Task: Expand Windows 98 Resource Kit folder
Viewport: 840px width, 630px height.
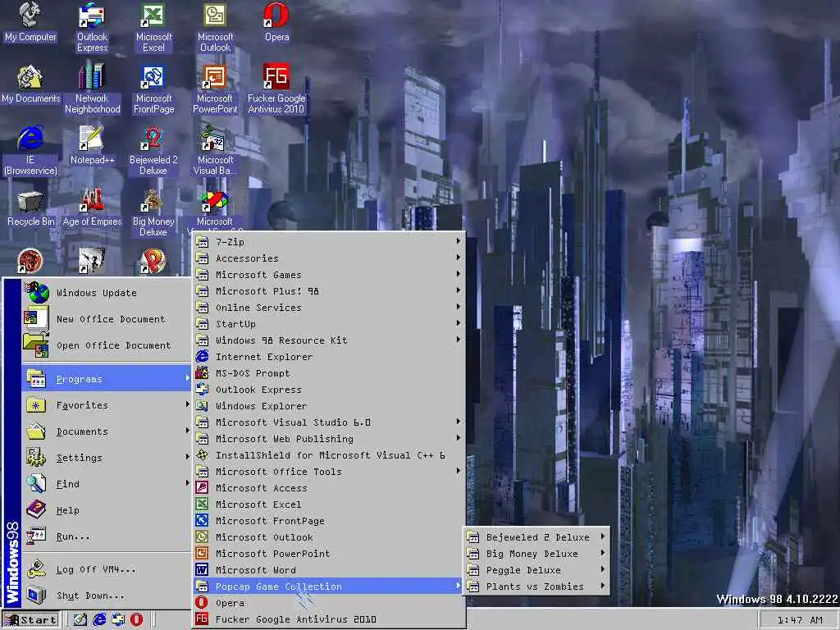Action: coord(328,340)
